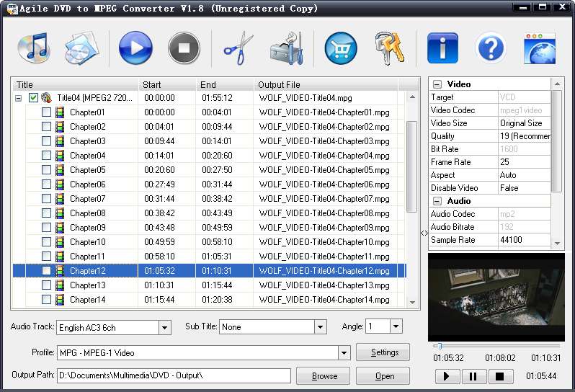Viewport: 575px width, 392px height.
Task: Click film strip icon of Chapter01
Action: 60,112
